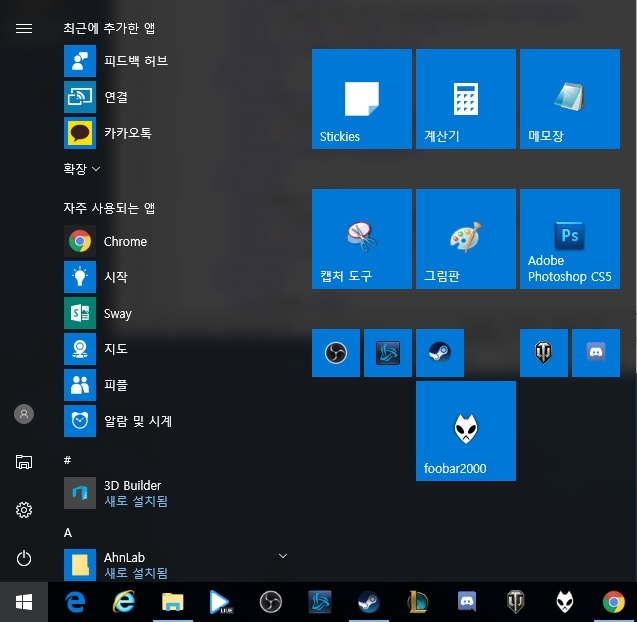Open the OBS Studio small tile
The height and width of the screenshot is (622, 637).
pyautogui.click(x=336, y=353)
